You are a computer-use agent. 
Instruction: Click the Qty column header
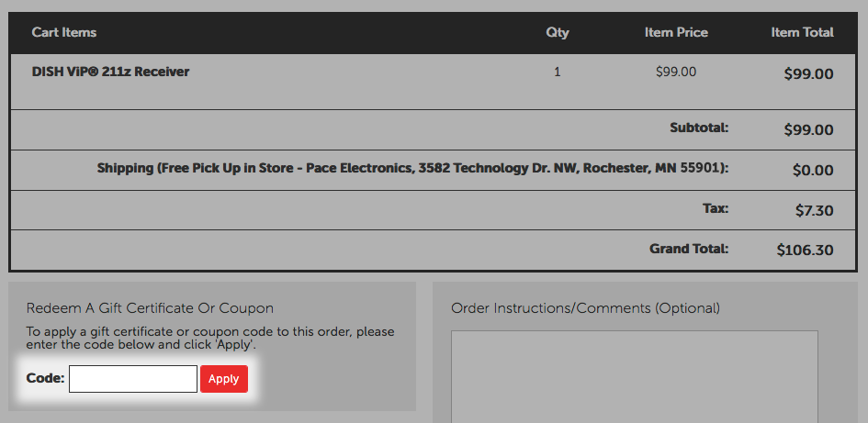[x=558, y=33]
